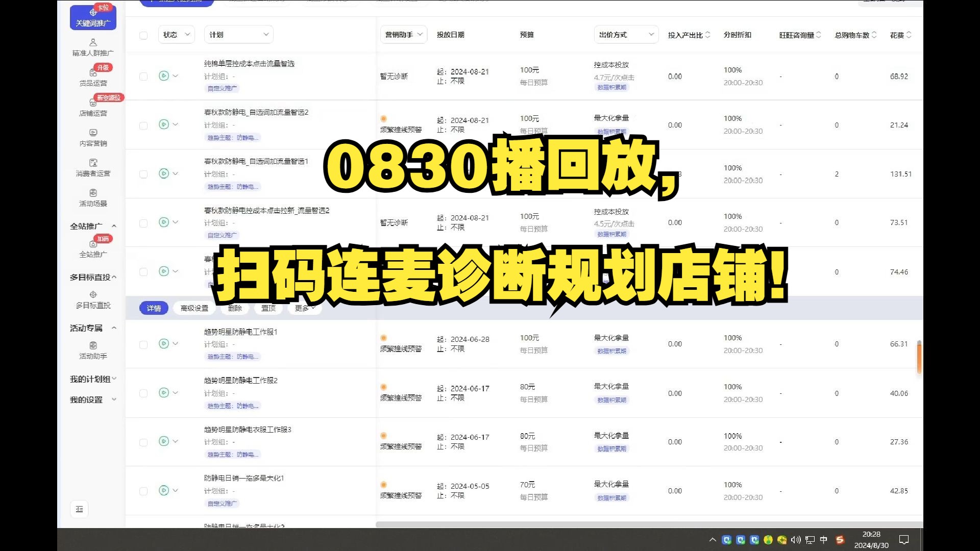This screenshot has height=551, width=980.
Task: Click 频繁撞线预警 for 趋势明星防静电工作服1
Action: pyautogui.click(x=401, y=349)
